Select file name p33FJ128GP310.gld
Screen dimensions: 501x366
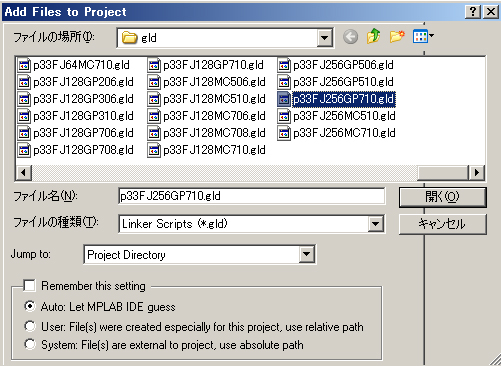pyautogui.click(x=83, y=116)
